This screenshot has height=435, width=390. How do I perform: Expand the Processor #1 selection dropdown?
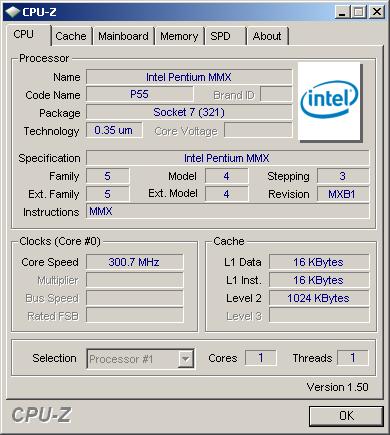(140, 359)
